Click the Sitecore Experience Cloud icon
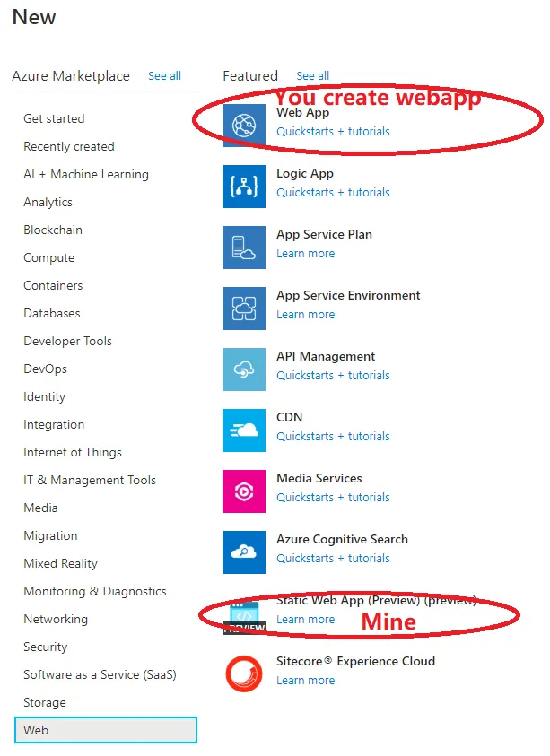Viewport: 550px width, 756px height. (x=244, y=674)
